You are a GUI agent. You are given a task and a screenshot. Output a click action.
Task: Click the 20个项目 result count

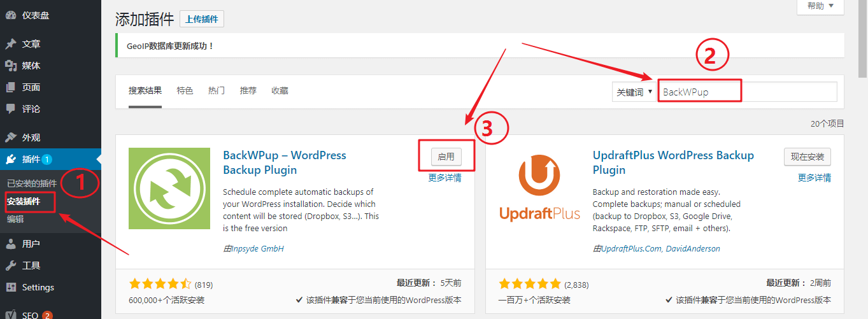tap(827, 124)
